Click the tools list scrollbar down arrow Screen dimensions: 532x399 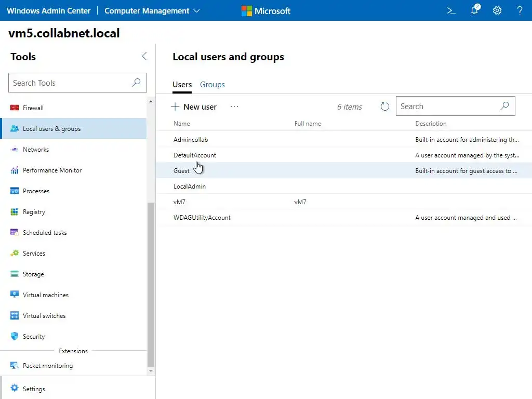(151, 371)
